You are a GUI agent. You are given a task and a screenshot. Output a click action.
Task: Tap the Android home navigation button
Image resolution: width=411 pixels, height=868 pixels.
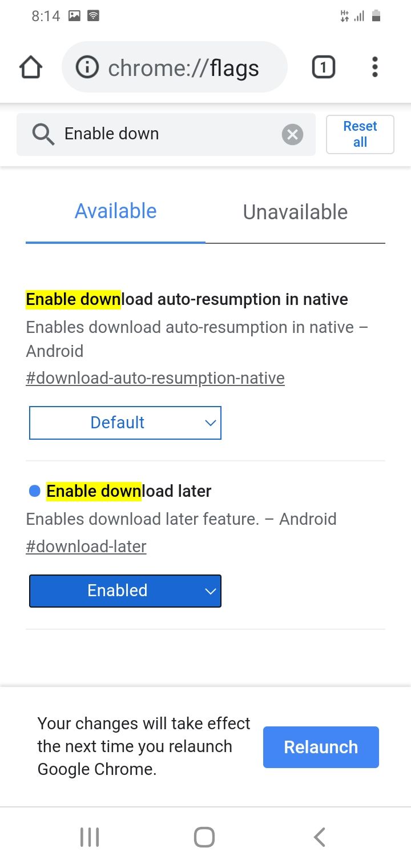click(204, 837)
